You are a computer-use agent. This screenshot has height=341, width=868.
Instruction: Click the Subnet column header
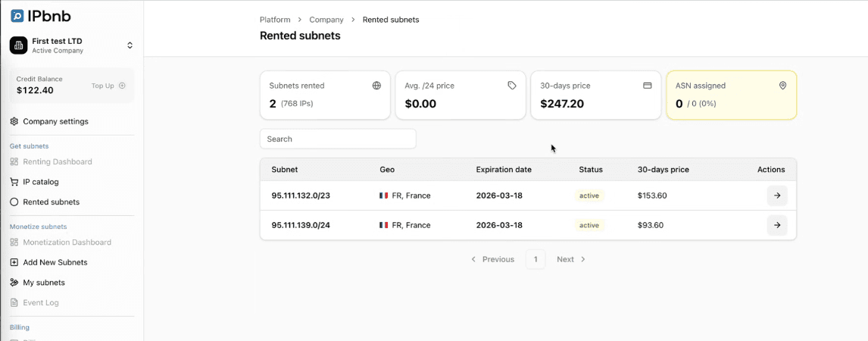(x=285, y=170)
